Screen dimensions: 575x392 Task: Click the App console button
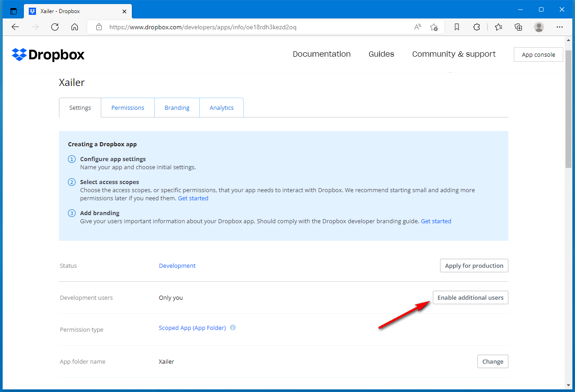click(x=538, y=54)
